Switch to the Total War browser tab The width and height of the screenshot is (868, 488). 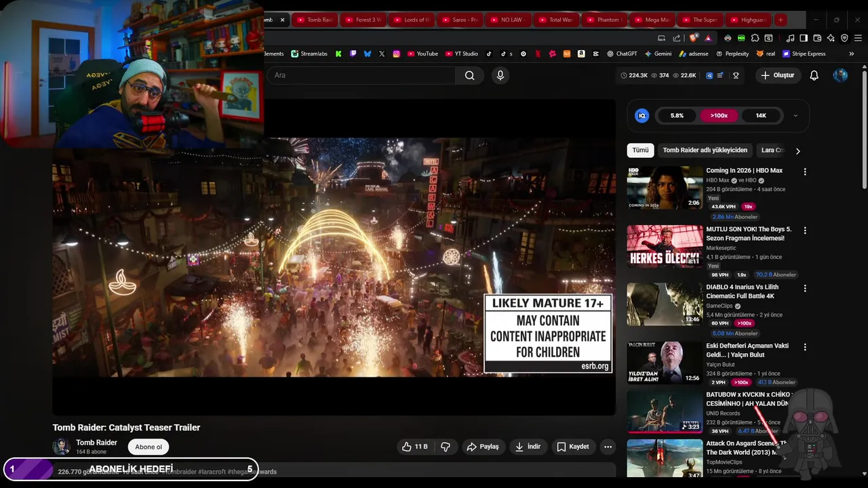[556, 20]
